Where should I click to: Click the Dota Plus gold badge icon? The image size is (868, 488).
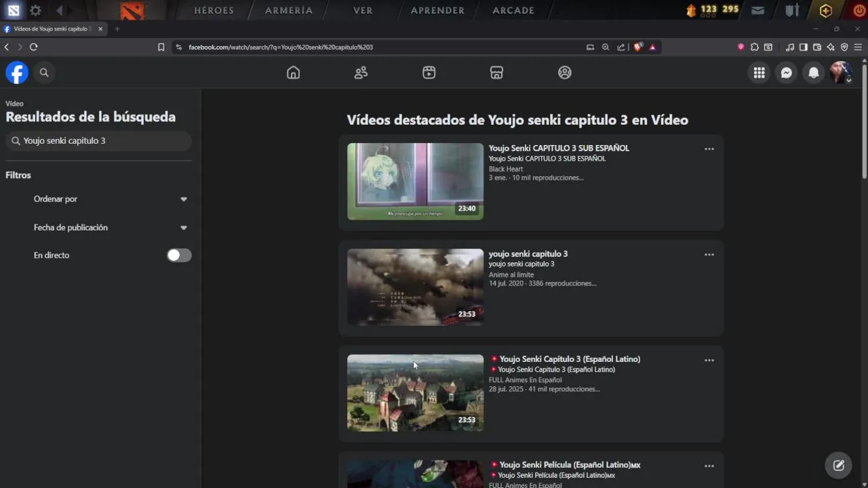(825, 10)
